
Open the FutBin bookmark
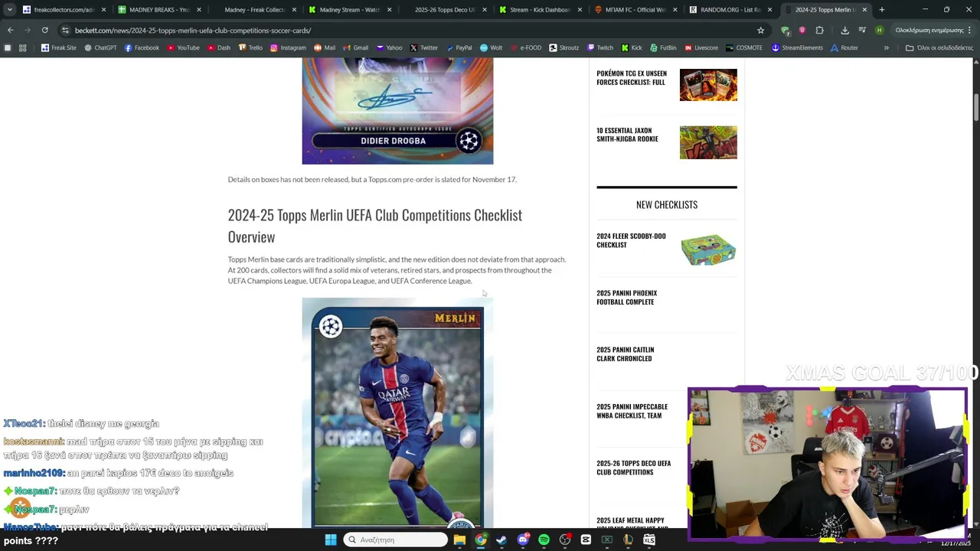coord(662,47)
